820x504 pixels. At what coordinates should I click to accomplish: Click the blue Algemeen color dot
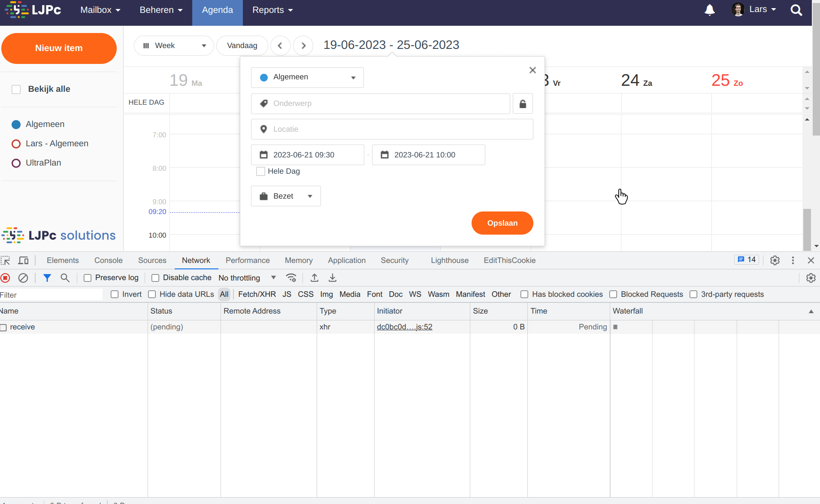tap(263, 77)
